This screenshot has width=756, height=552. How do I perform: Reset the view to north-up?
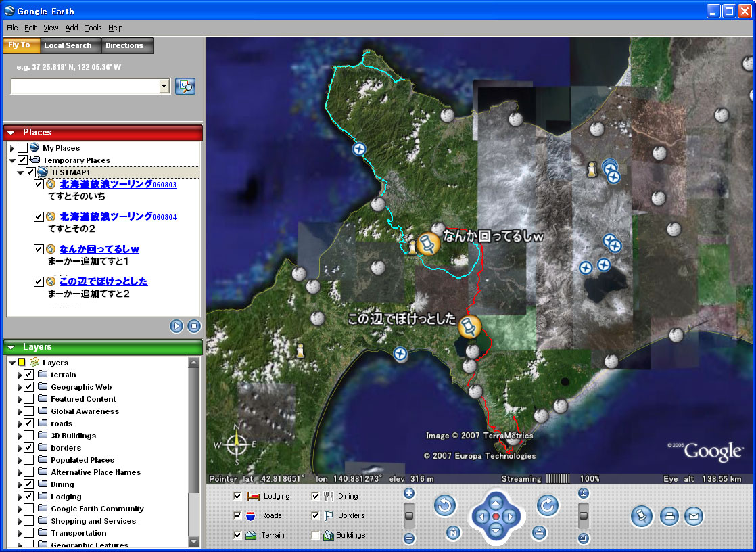coord(453,532)
